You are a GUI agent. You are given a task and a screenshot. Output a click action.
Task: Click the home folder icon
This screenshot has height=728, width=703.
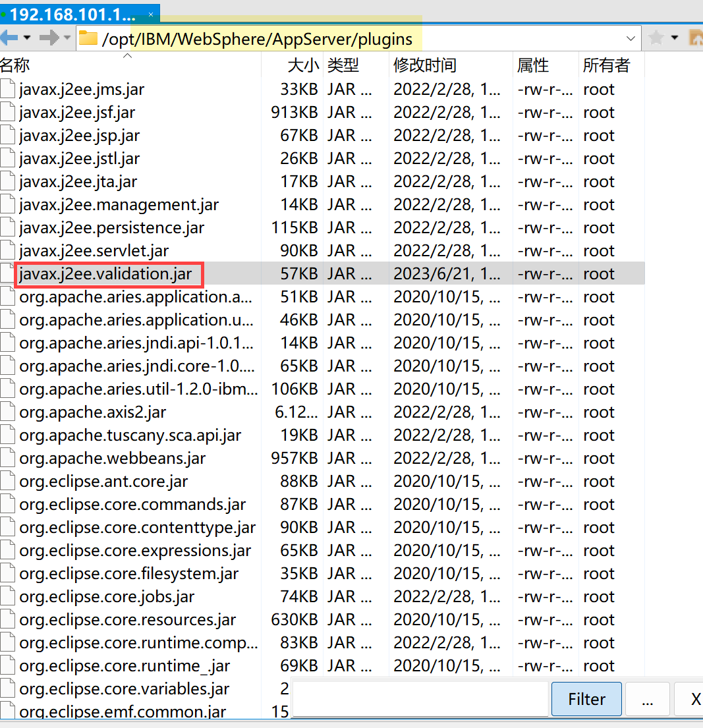pyautogui.click(x=696, y=38)
